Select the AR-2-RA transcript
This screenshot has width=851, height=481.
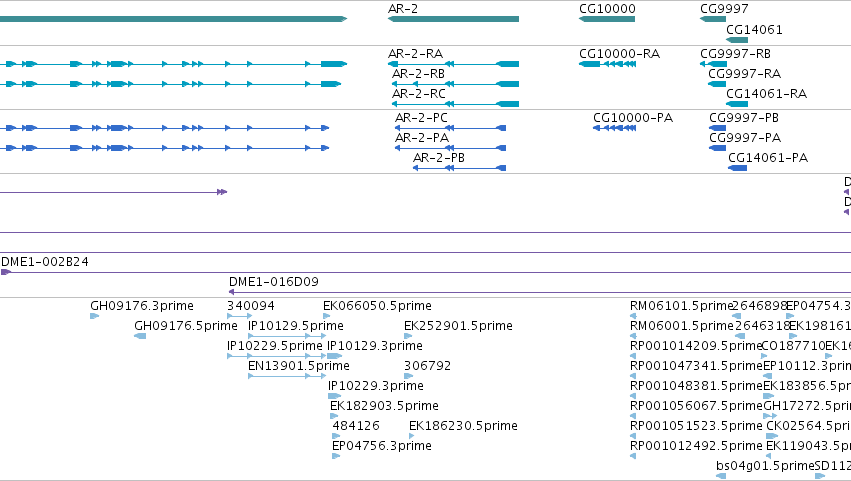point(453,64)
